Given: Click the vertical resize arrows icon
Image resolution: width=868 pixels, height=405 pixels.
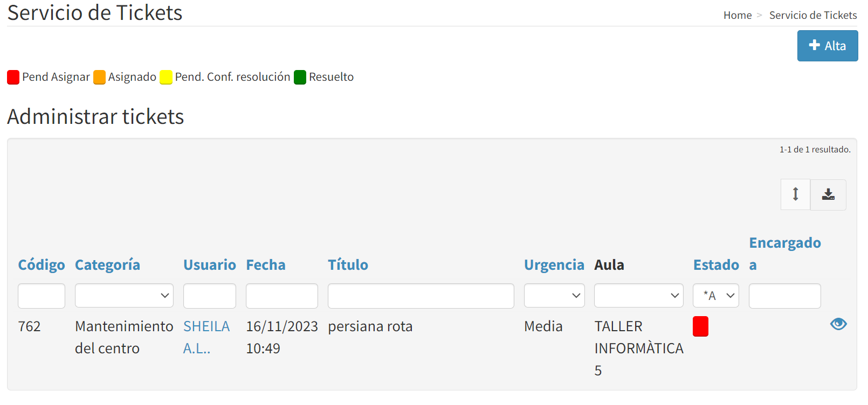Looking at the screenshot, I should [795, 194].
